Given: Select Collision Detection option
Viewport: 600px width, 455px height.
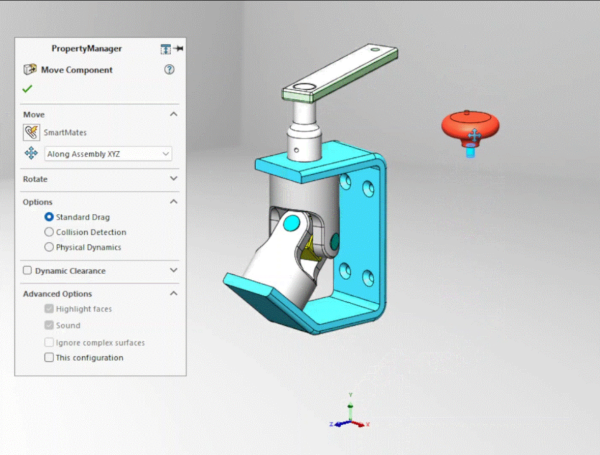Looking at the screenshot, I should (49, 232).
